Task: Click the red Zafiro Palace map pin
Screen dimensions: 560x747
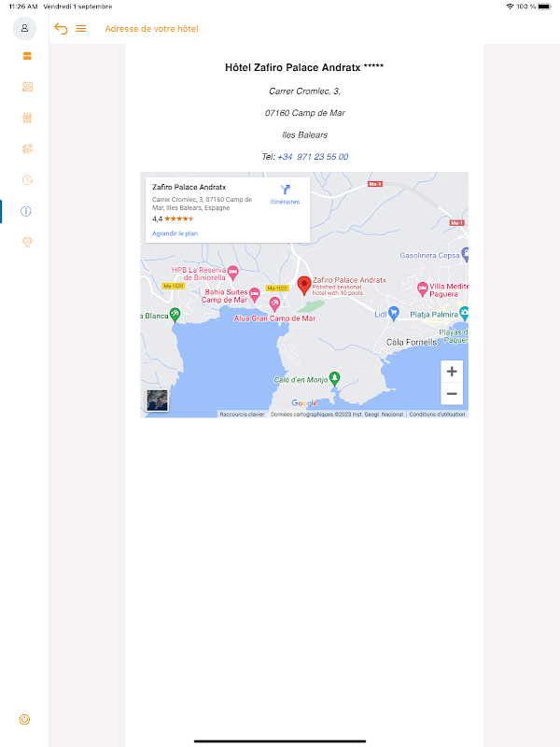Action: point(304,286)
